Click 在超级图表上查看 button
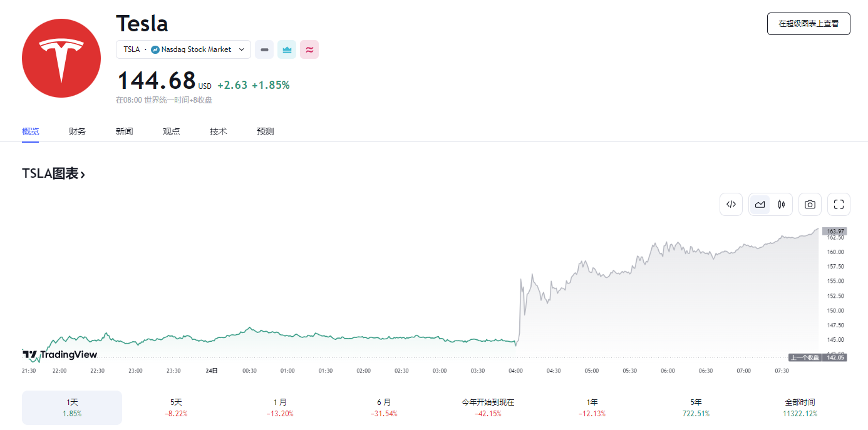The image size is (868, 430). 808,24
